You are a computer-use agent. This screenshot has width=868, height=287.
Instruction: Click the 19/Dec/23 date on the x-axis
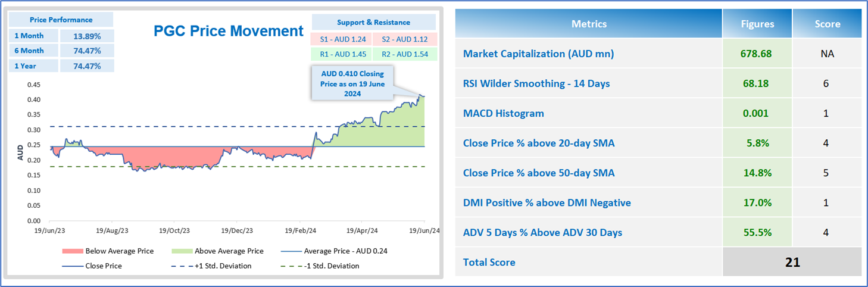(237, 229)
